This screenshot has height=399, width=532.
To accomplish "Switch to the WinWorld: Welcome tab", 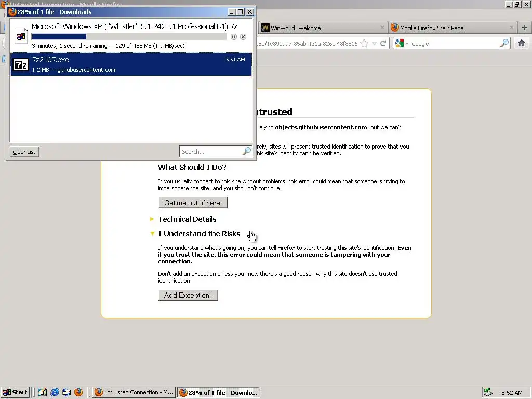I will pos(323,28).
